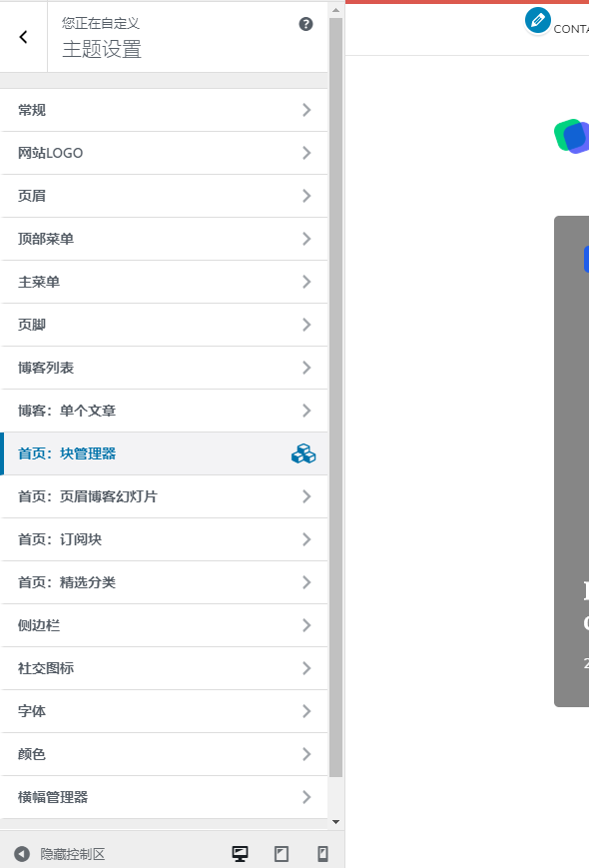
Task: Click the 隐藏控制区 button
Action: tap(60, 854)
